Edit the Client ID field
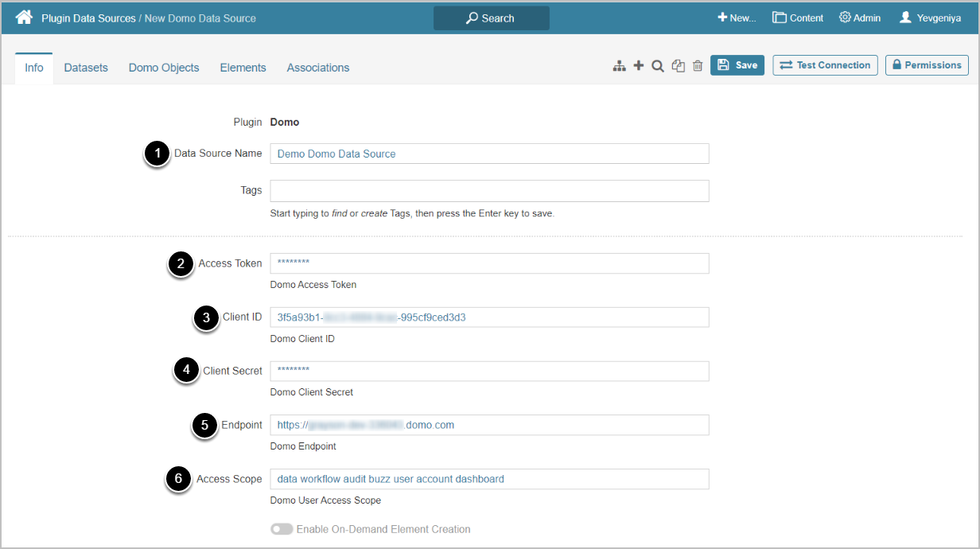Image resolution: width=980 pixels, height=549 pixels. coord(489,317)
